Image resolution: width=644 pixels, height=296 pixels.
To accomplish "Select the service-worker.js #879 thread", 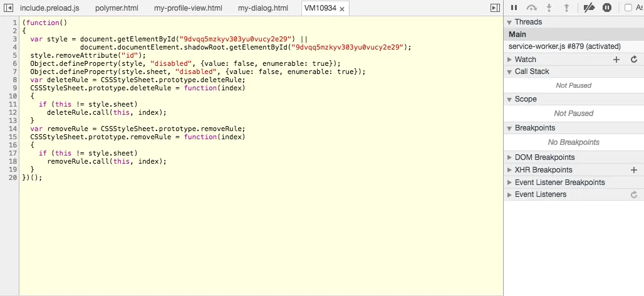I will click(x=574, y=46).
